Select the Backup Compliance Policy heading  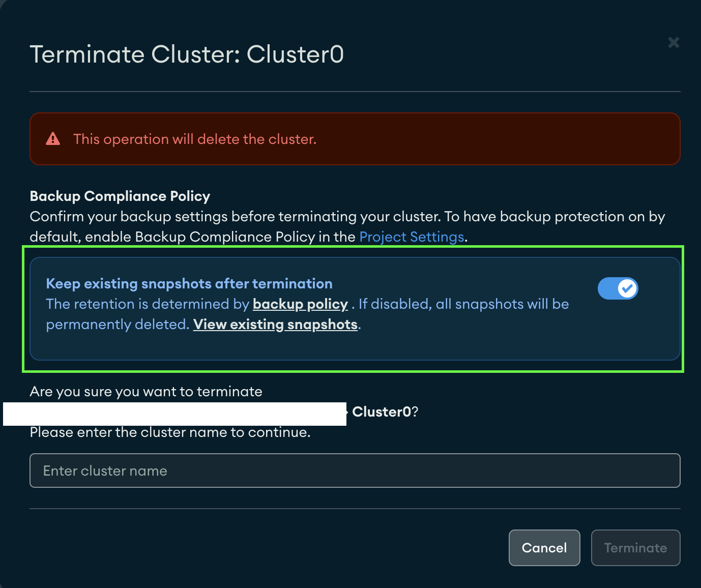(x=120, y=196)
